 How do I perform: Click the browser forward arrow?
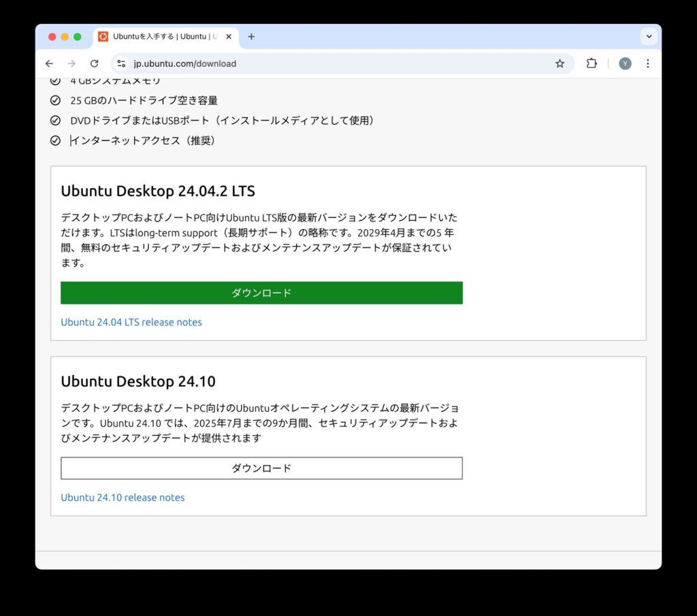71,63
